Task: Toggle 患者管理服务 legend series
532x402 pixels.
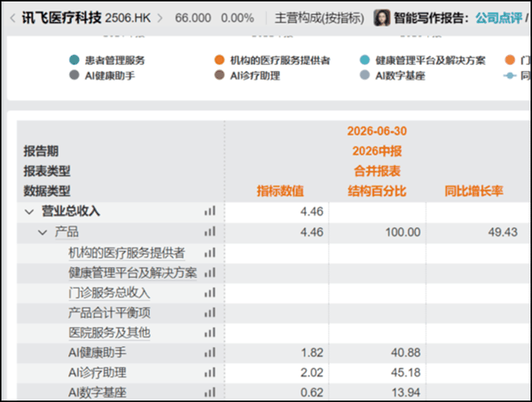Action: point(107,60)
